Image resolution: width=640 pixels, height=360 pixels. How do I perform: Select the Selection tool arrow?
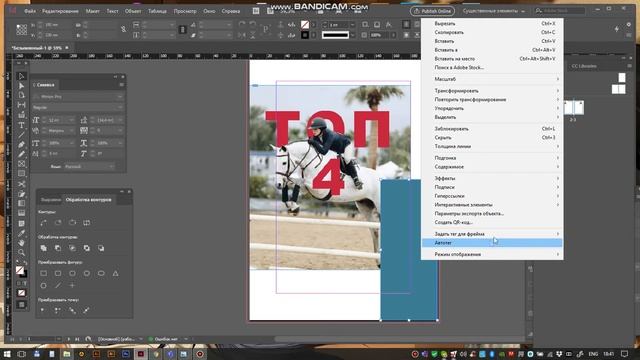(x=21, y=76)
